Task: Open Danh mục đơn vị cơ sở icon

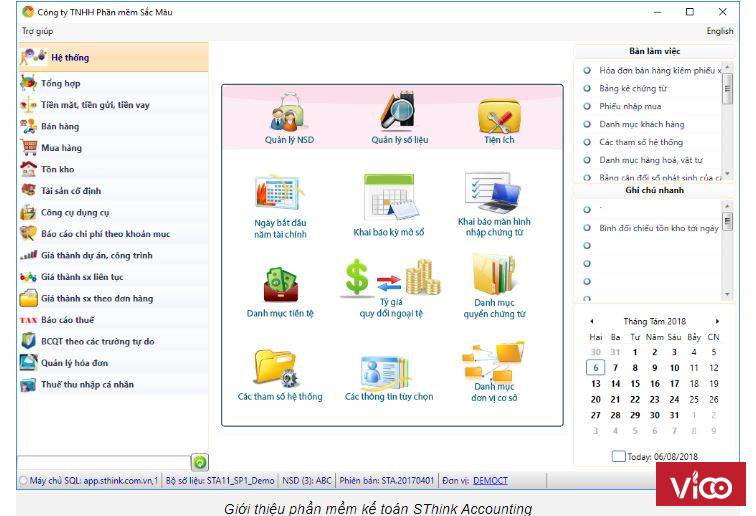Action: [493, 362]
